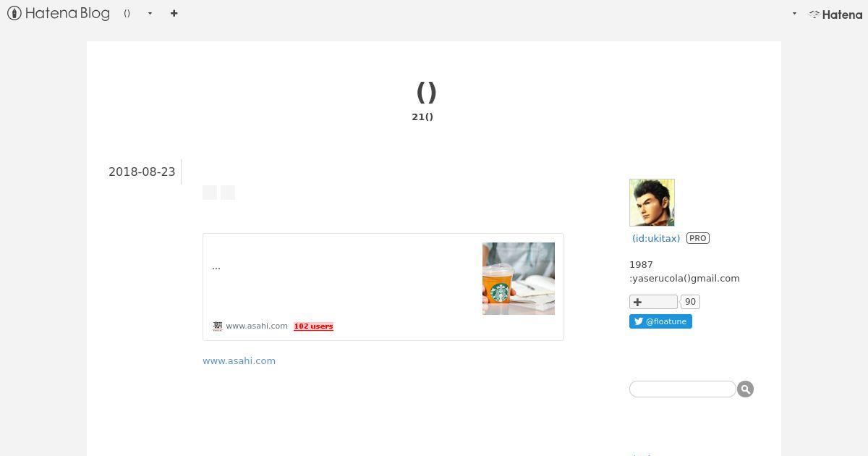Click the asahi favicon in embed card

(x=217, y=326)
